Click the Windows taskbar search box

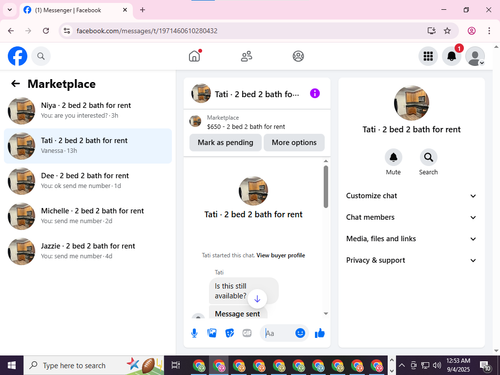[x=94, y=366]
